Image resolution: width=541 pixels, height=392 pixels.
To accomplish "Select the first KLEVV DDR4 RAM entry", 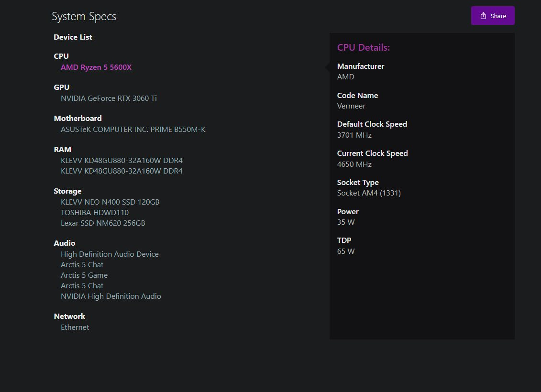I will [x=121, y=161].
